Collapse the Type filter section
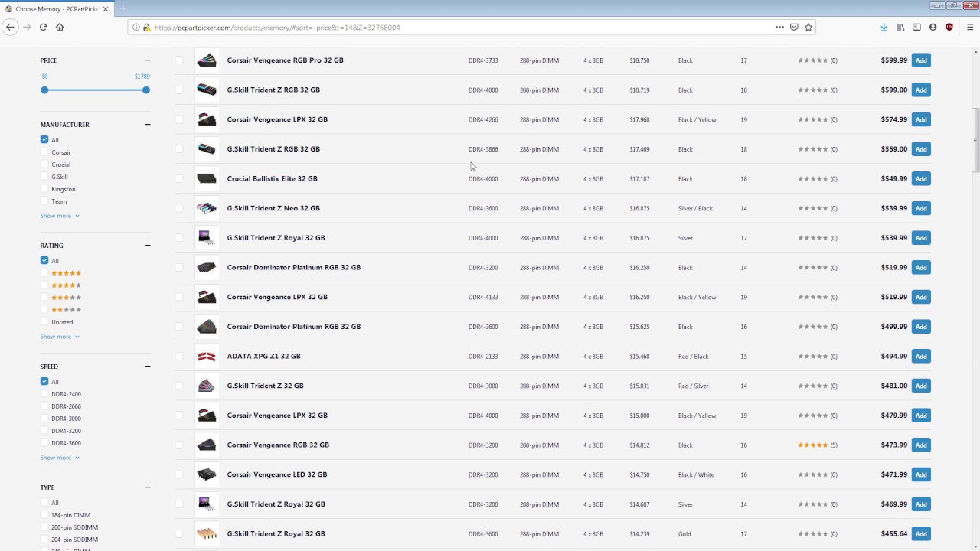 coord(148,487)
